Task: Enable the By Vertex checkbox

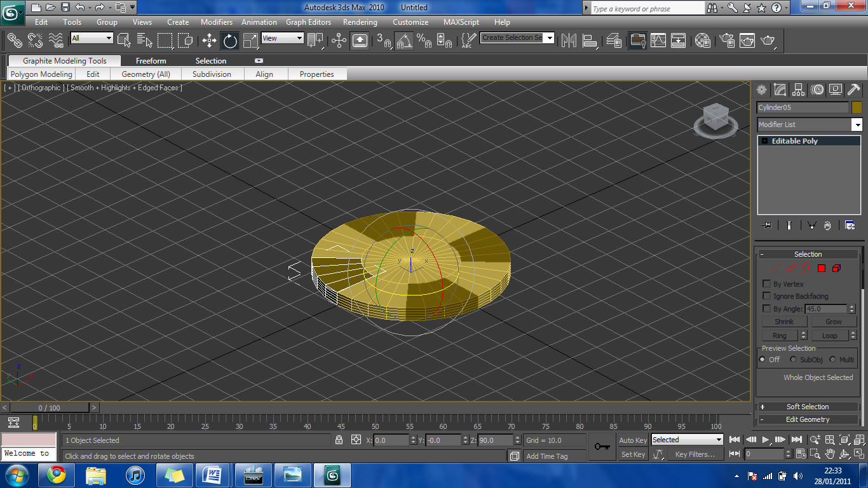Action: coord(766,284)
